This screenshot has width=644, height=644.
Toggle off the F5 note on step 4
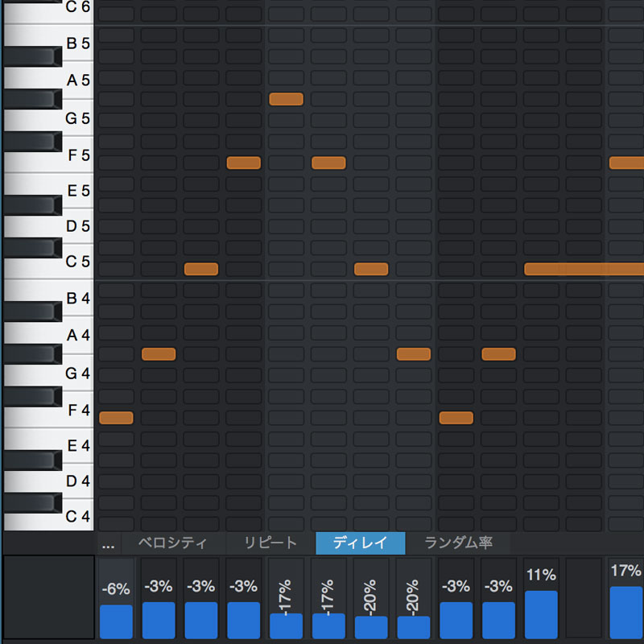pos(244,163)
